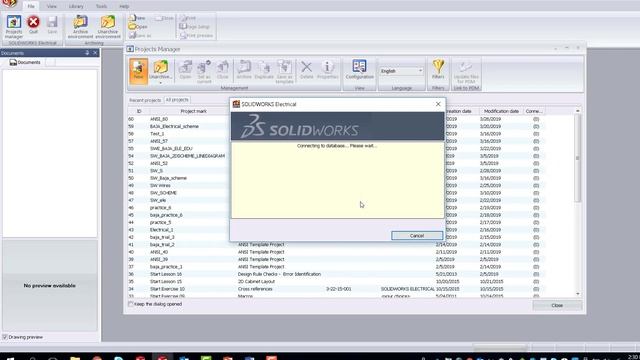Open the English language dropdown
Screen dimensions: 640x360
(401, 71)
